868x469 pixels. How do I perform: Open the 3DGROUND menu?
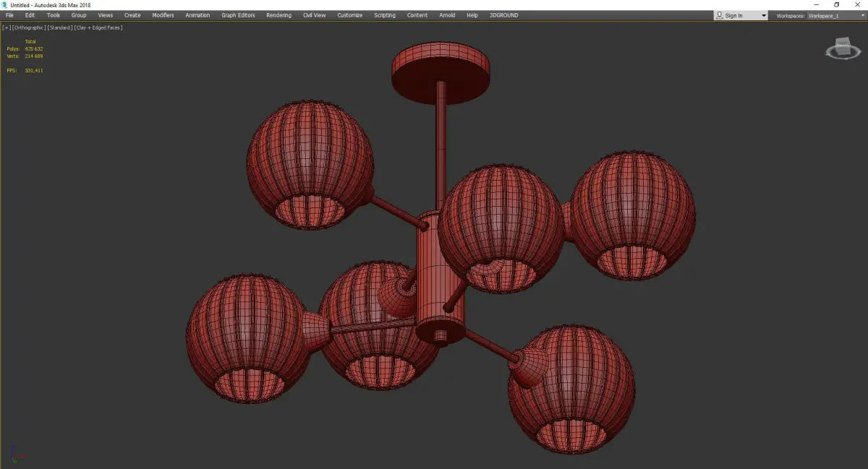504,15
